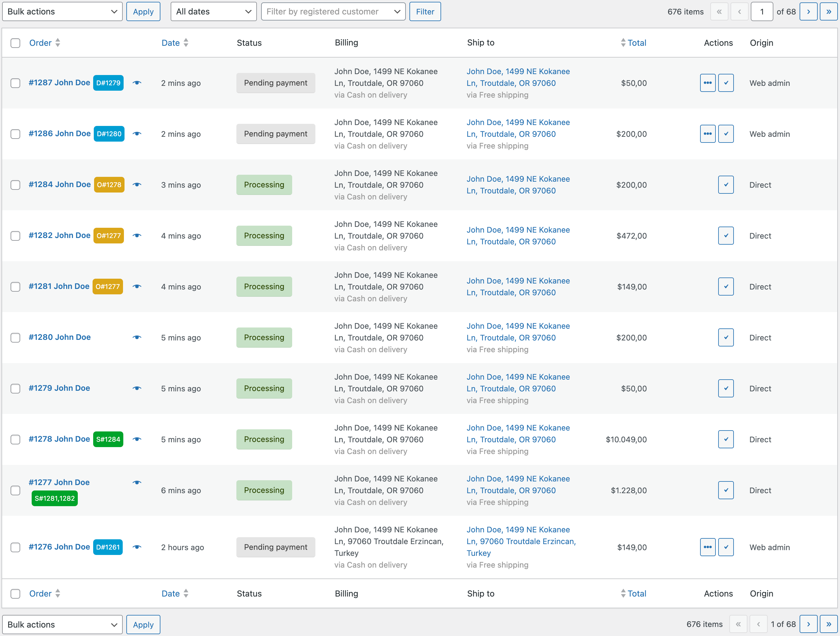
Task: Expand the All dates filter dropdown
Action: point(213,11)
